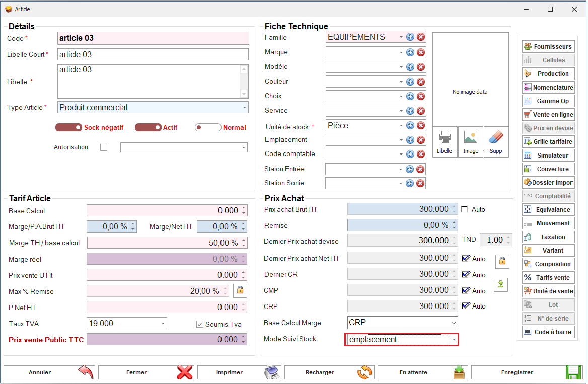Click the Annuler button
The image size is (588, 384).
pyautogui.click(x=49, y=372)
